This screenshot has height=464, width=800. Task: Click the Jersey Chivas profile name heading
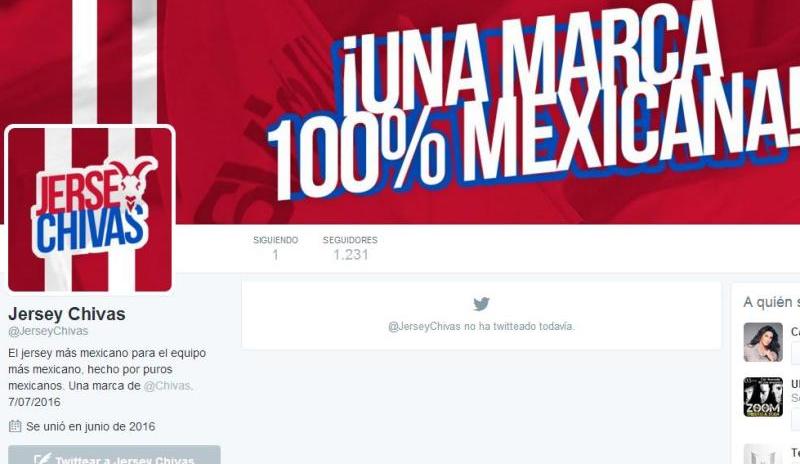tap(67, 314)
